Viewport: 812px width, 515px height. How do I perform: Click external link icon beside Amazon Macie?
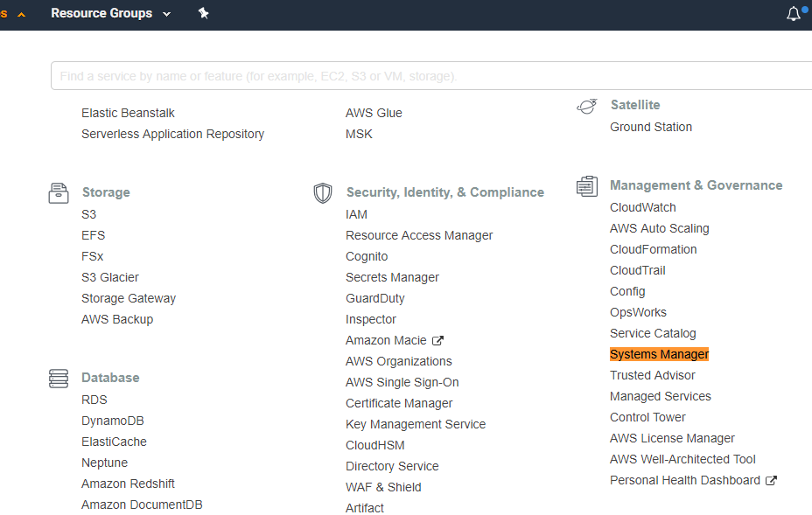pyautogui.click(x=438, y=341)
